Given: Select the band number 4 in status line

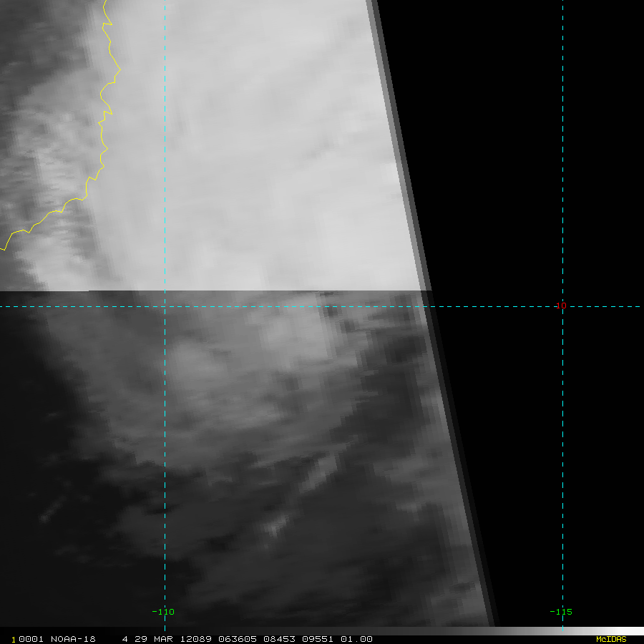Looking at the screenshot, I should [125, 639].
